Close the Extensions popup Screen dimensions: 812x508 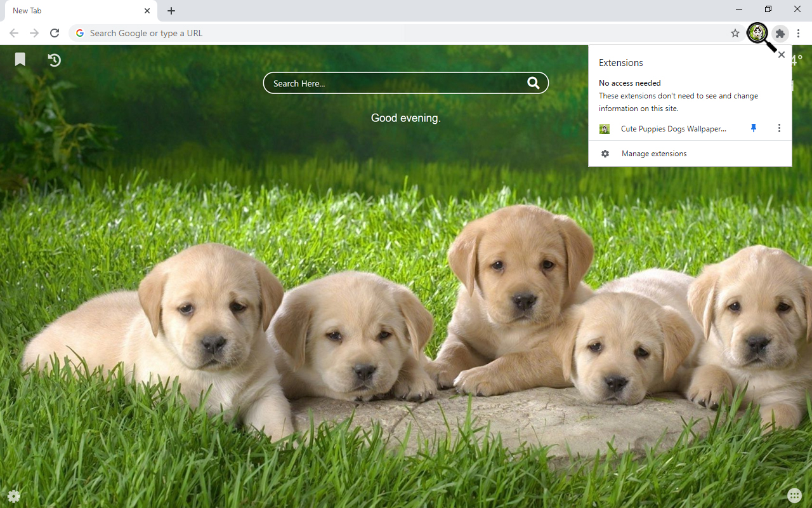[782, 55]
